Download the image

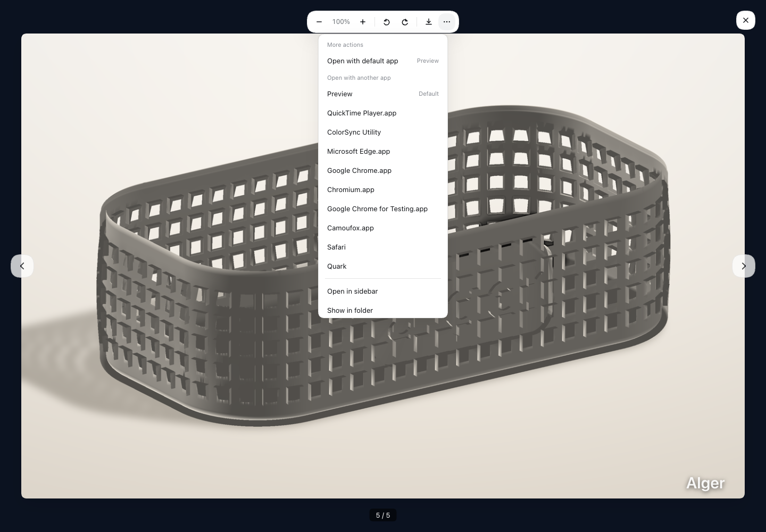pyautogui.click(x=429, y=22)
